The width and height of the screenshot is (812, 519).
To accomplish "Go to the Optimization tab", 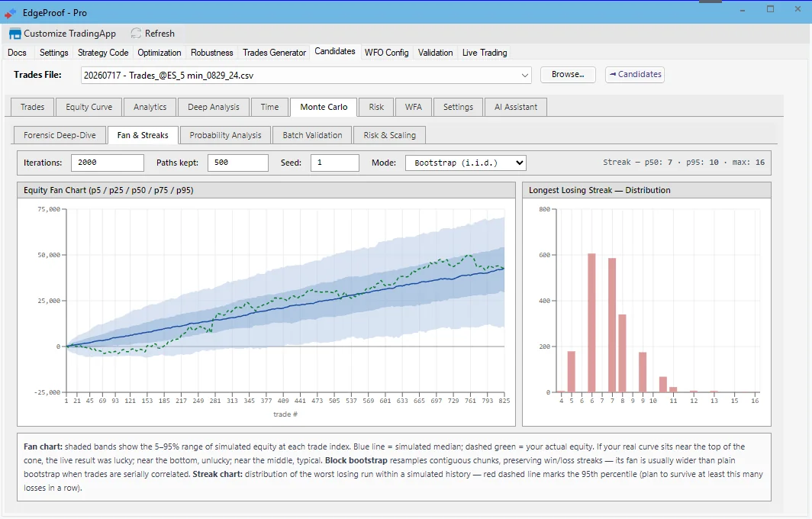I will pyautogui.click(x=159, y=53).
